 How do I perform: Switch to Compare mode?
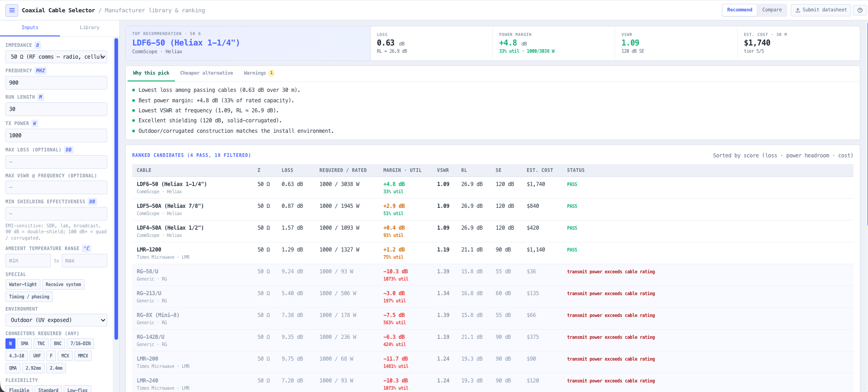point(772,10)
